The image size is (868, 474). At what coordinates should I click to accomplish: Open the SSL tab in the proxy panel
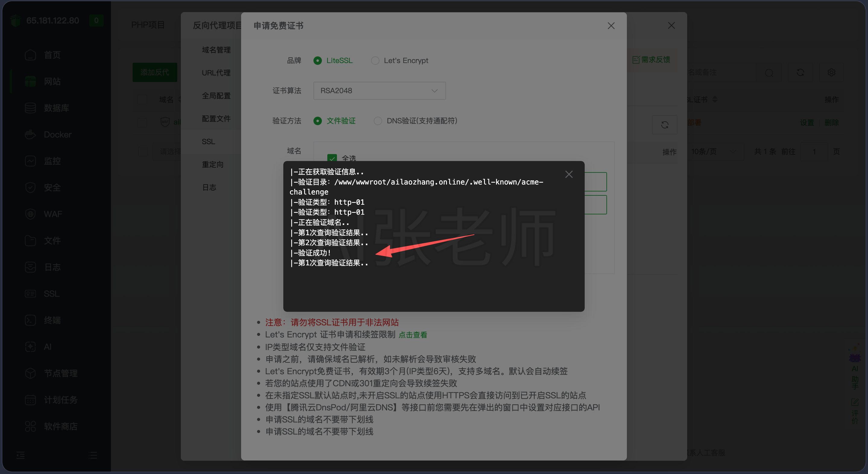[x=208, y=142]
